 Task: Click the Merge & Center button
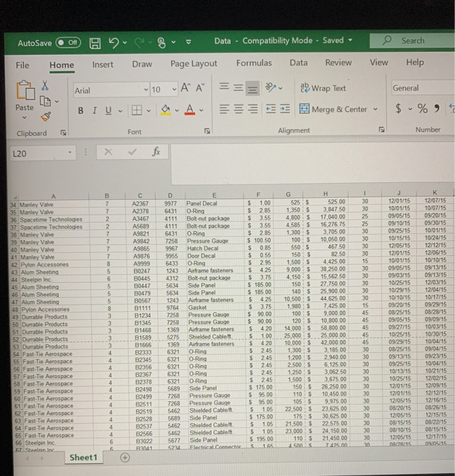click(x=333, y=109)
